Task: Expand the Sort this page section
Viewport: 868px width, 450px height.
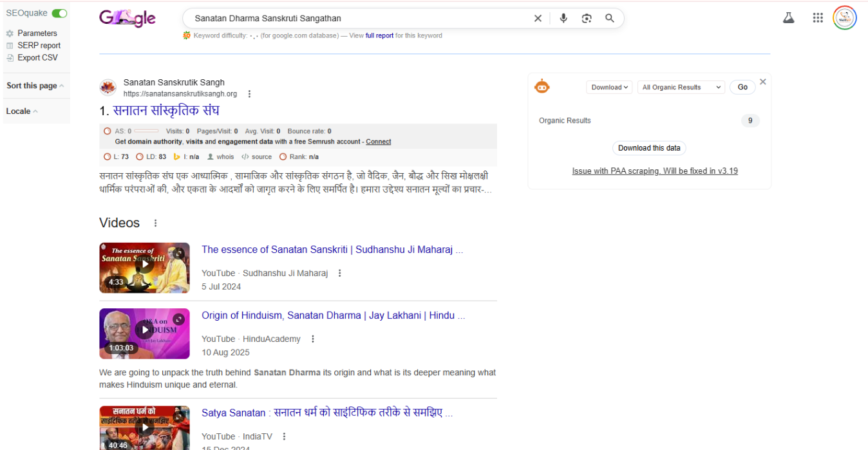Action: tap(35, 86)
